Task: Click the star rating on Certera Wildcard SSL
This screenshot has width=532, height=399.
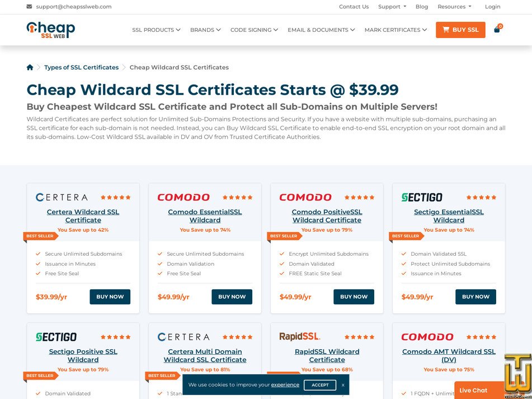Action: point(116,197)
